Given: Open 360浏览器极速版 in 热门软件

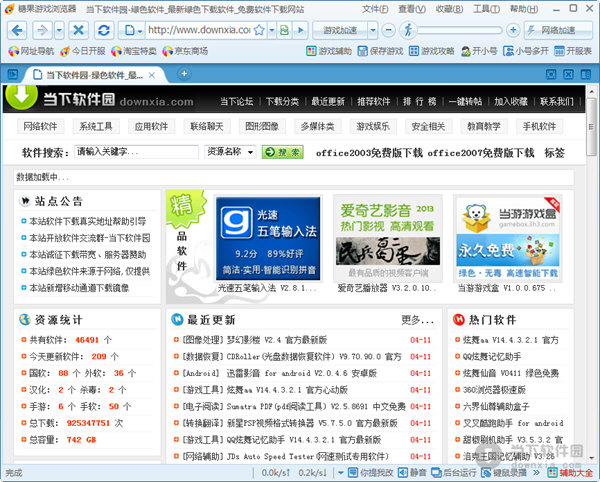Looking at the screenshot, I should click(494, 390).
